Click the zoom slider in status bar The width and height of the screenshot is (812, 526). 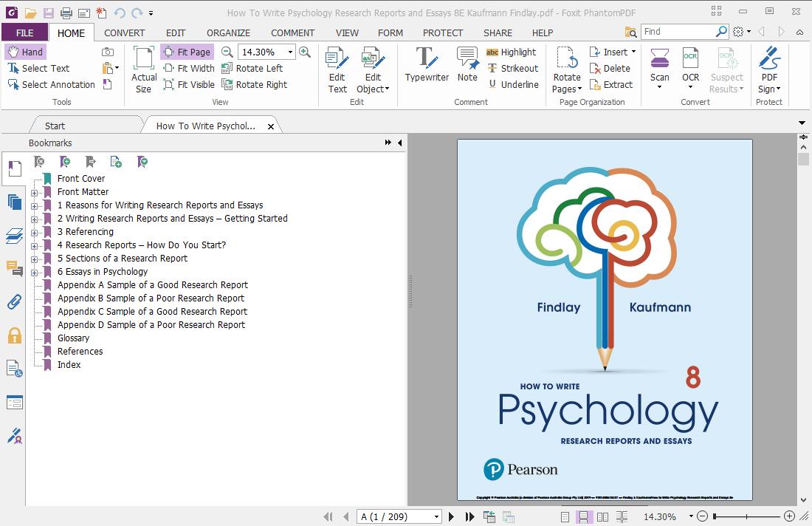click(746, 516)
